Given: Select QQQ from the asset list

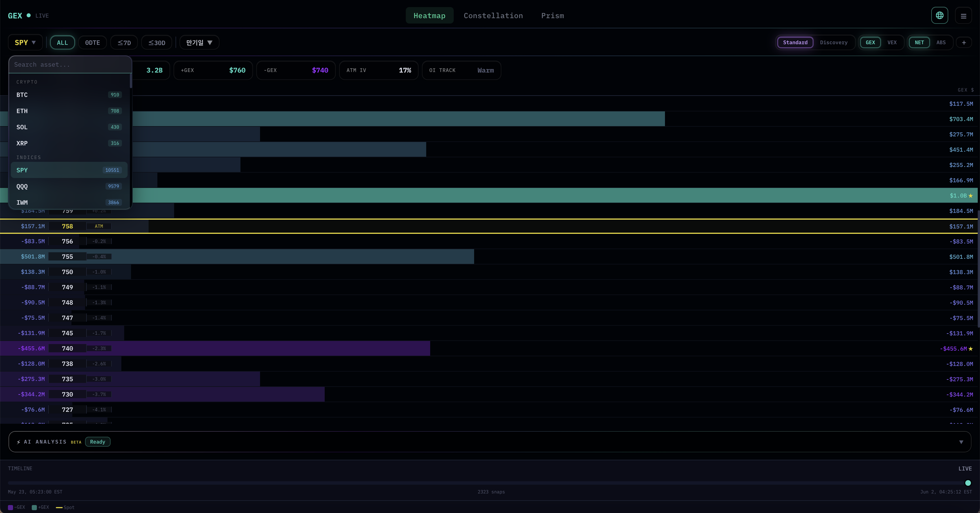Looking at the screenshot, I should pos(69,186).
